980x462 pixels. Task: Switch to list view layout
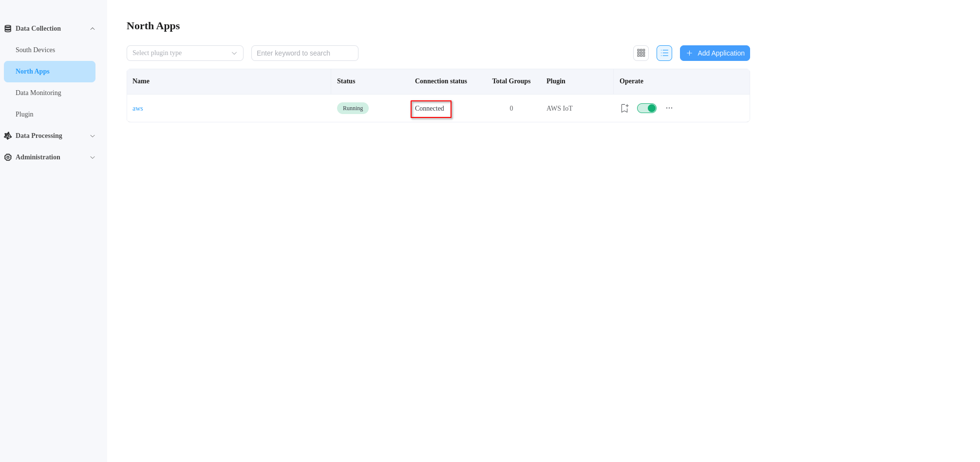pos(664,53)
